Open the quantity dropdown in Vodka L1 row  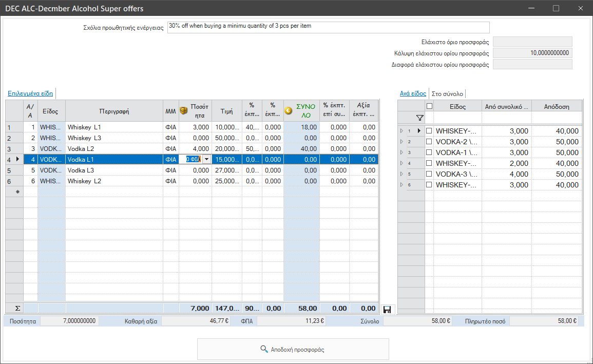click(206, 159)
